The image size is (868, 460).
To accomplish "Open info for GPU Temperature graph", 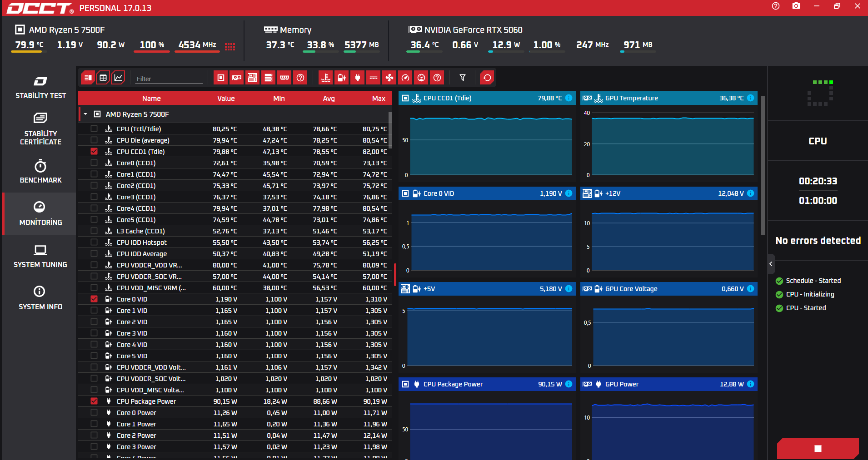I will coord(751,98).
